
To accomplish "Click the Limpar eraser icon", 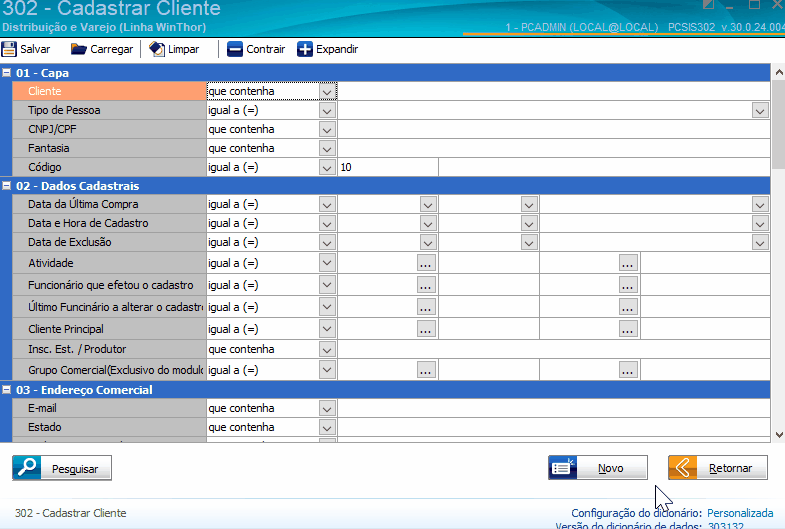I will (157, 49).
